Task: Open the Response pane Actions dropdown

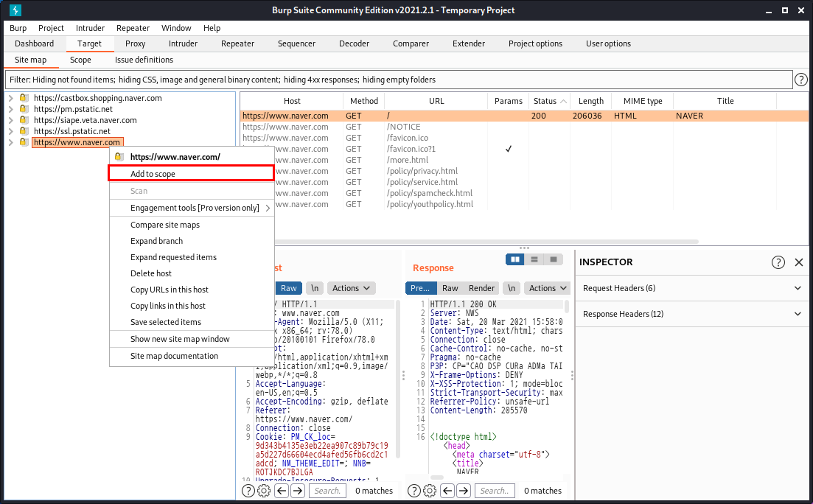Action: click(548, 288)
